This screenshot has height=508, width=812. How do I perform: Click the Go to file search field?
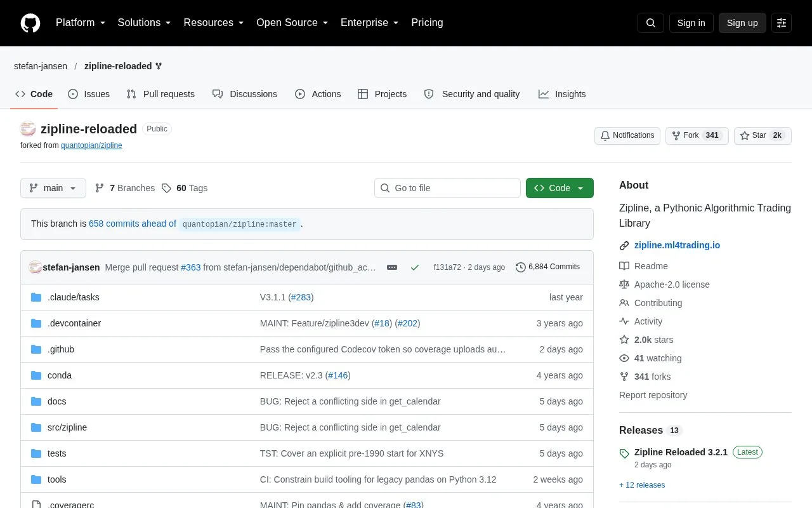[447, 188]
